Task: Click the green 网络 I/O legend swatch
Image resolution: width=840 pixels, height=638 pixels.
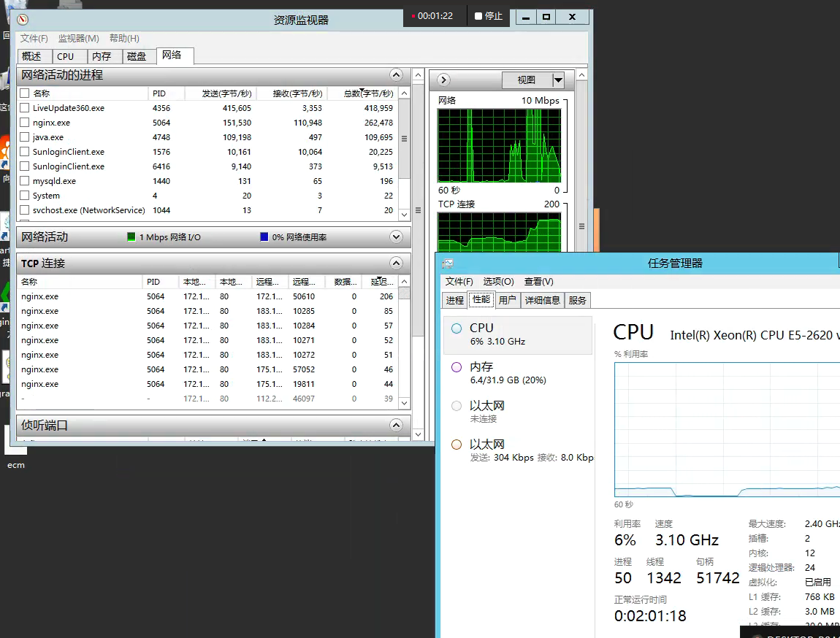Action: coord(131,237)
